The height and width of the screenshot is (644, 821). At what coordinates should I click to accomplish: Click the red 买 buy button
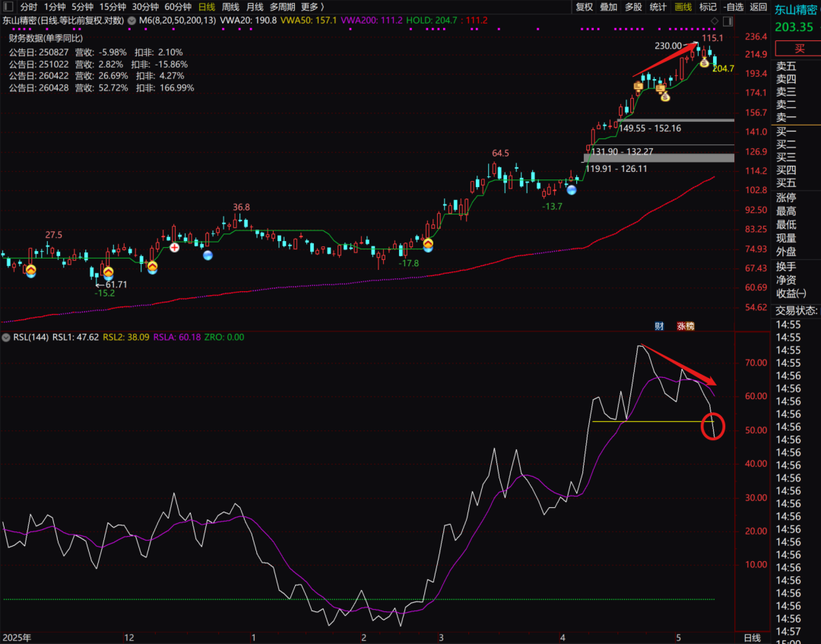pos(799,49)
